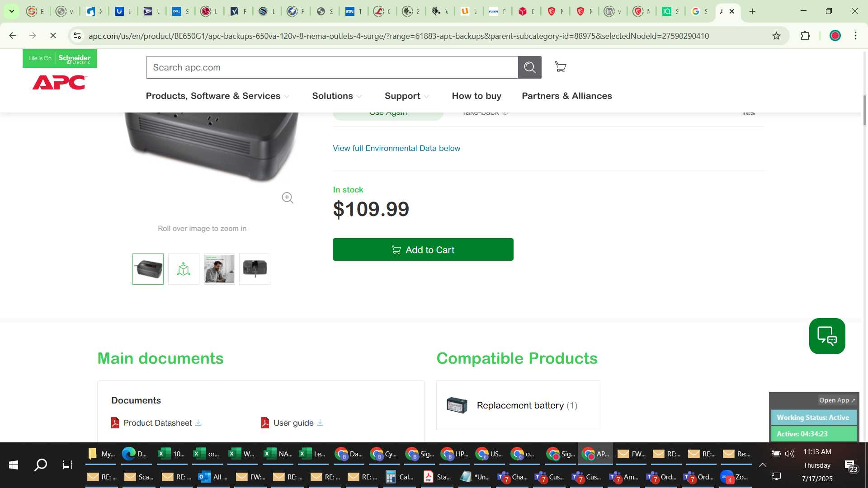The image size is (868, 488).
Task: Go back to previous page
Action: (13, 36)
